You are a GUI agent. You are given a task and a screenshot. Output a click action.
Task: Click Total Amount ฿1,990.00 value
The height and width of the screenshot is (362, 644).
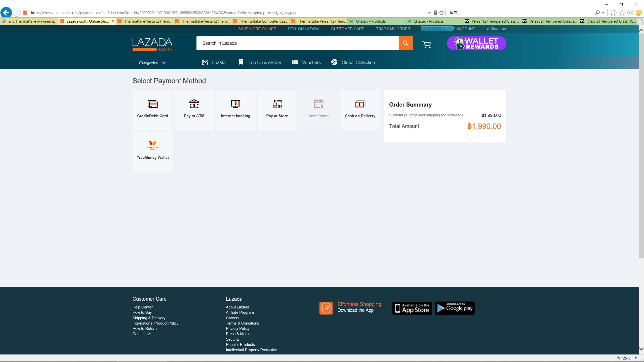(x=484, y=126)
